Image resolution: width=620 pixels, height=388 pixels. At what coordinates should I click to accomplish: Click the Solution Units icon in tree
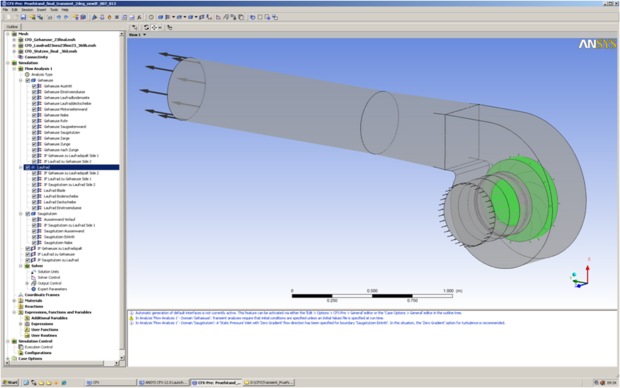tap(34, 272)
